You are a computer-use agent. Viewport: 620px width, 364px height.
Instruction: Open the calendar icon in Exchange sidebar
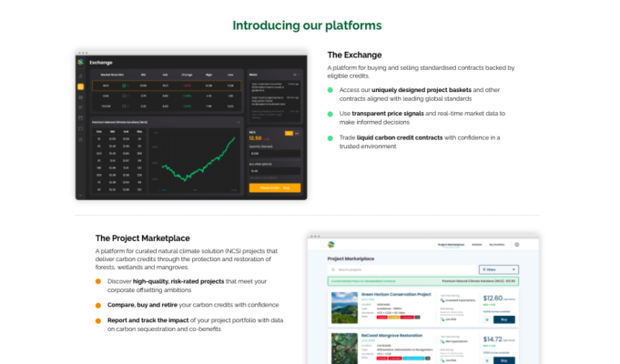pyautogui.click(x=81, y=118)
